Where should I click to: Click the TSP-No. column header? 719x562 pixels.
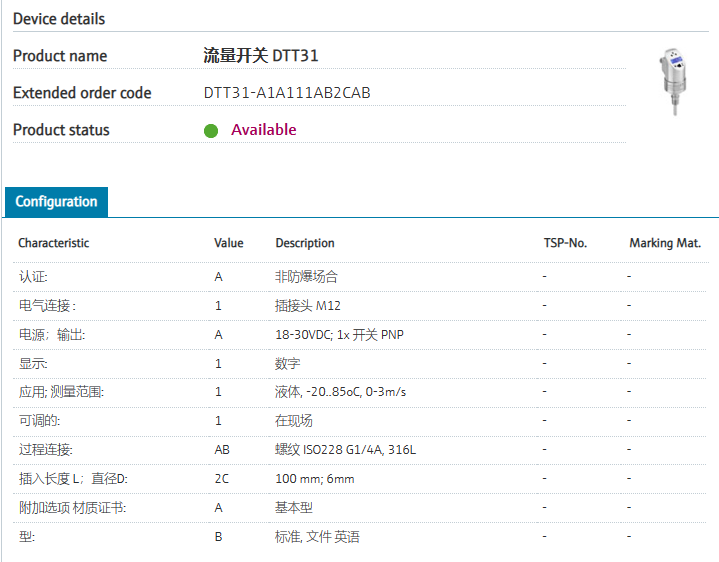pos(565,243)
